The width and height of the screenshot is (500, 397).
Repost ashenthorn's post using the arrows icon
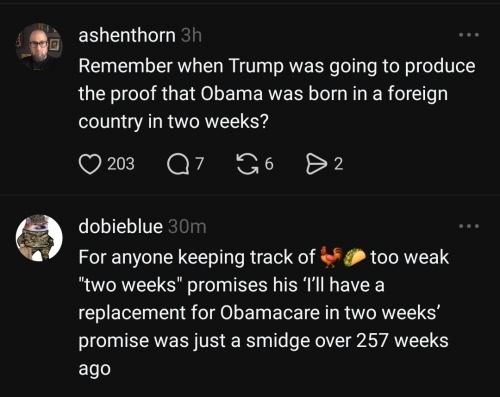[248, 164]
